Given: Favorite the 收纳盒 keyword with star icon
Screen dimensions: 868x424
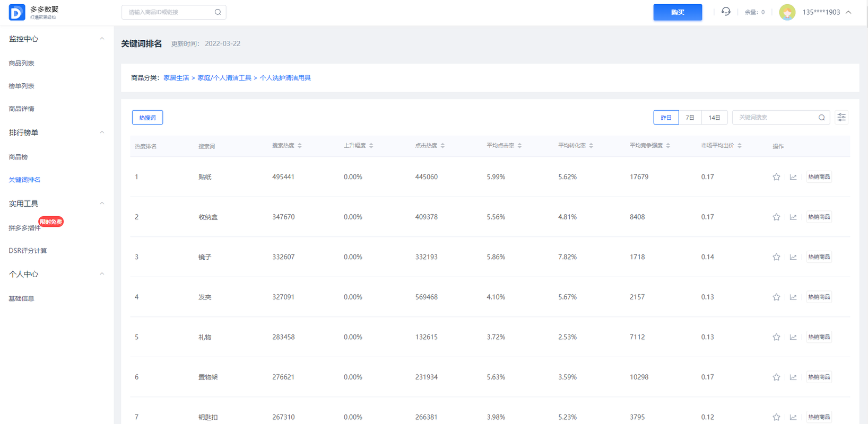Looking at the screenshot, I should (776, 217).
